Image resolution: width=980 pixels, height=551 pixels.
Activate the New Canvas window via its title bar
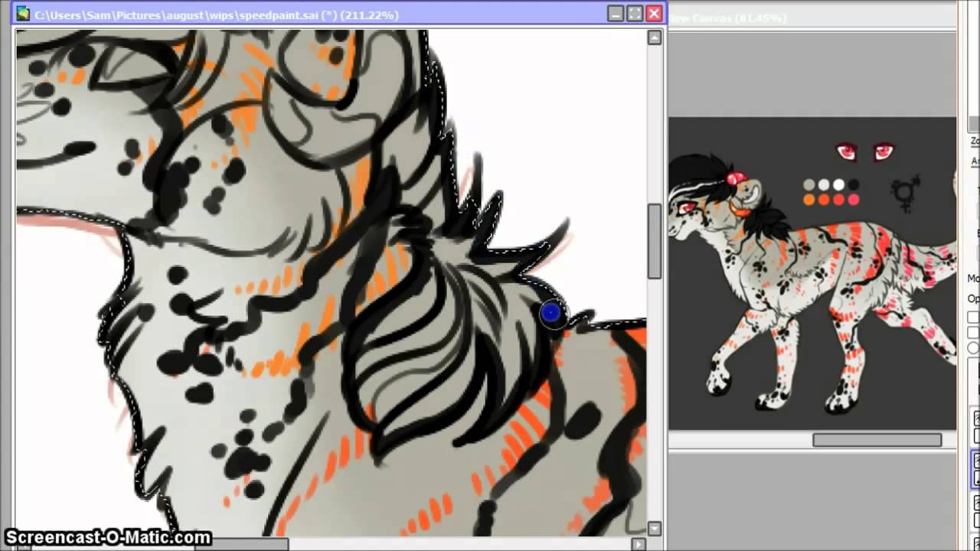click(812, 18)
